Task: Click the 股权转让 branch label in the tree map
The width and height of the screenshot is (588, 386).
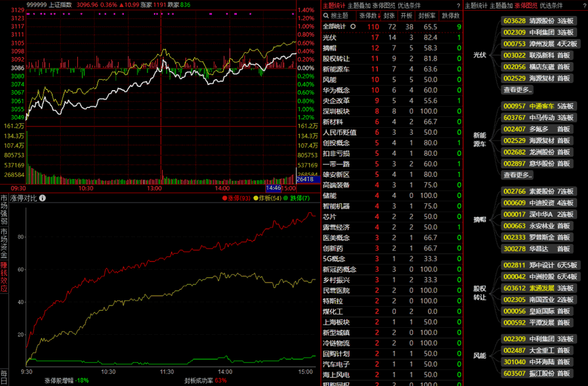Action: 479,293
